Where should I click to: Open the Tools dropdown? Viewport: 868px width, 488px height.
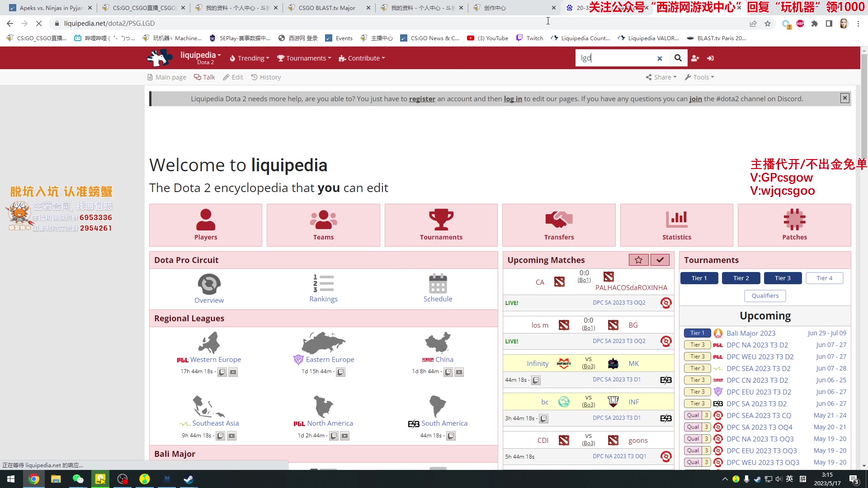pos(699,77)
